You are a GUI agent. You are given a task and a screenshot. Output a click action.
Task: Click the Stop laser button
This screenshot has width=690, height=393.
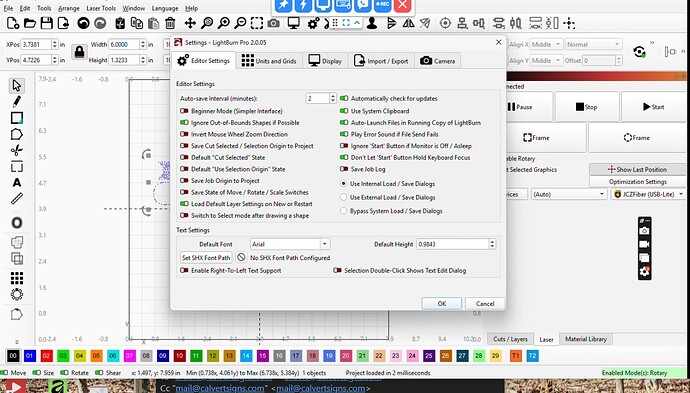coord(587,107)
